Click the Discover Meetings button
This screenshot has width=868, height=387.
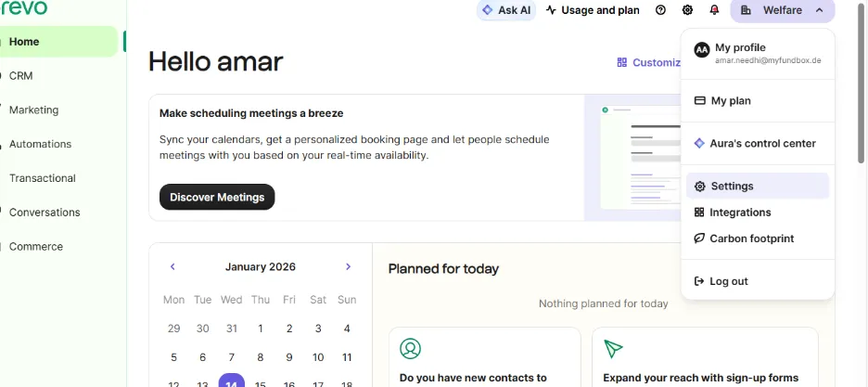(217, 197)
